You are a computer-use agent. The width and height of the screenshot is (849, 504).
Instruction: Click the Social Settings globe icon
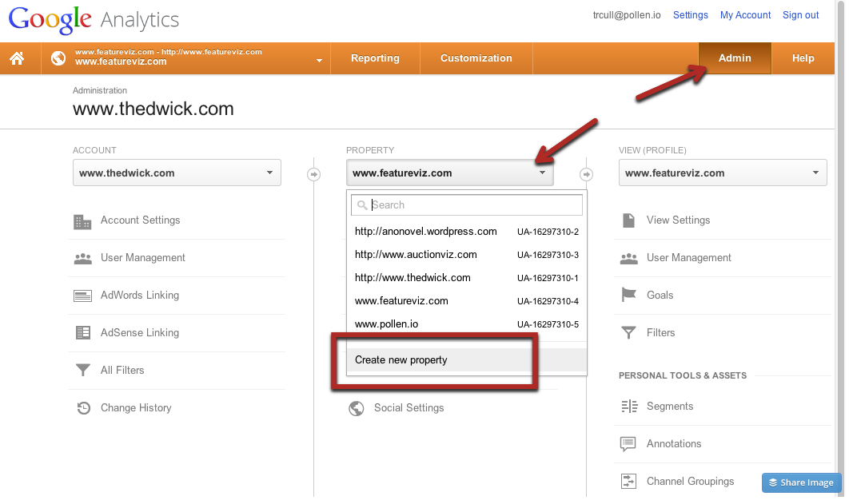(x=357, y=408)
